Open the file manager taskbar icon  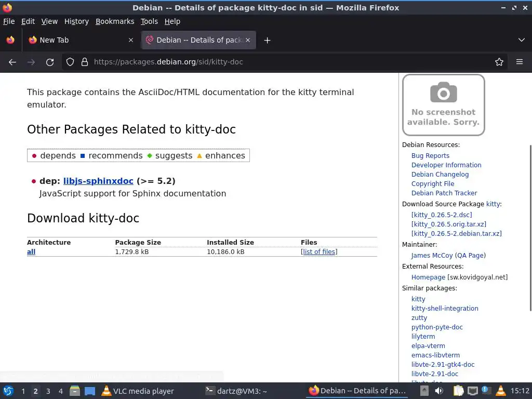[75, 391]
